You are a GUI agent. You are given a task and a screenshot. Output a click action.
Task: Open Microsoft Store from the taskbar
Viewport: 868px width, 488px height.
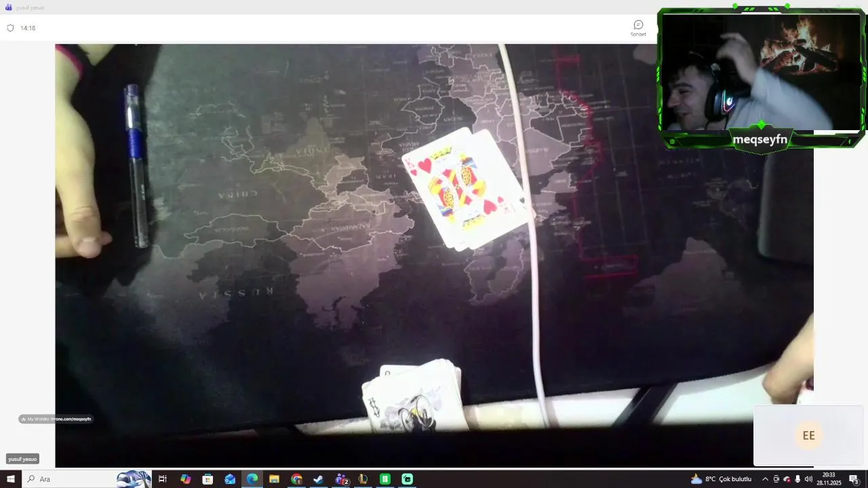[x=208, y=479]
